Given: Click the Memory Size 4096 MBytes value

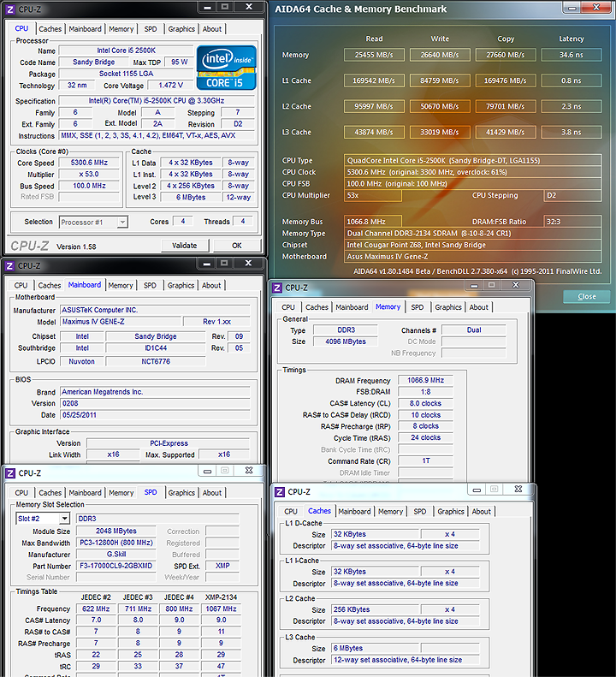Looking at the screenshot, I should coord(346,341).
